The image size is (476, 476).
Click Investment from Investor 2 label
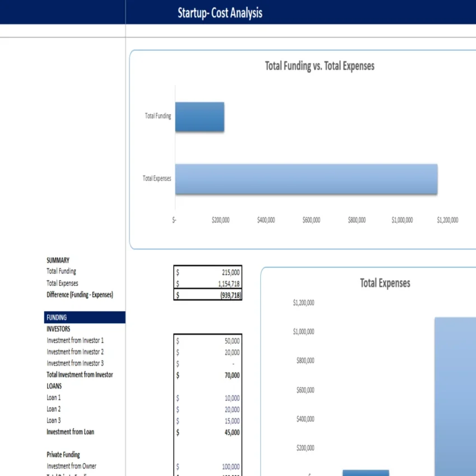pyautogui.click(x=76, y=352)
